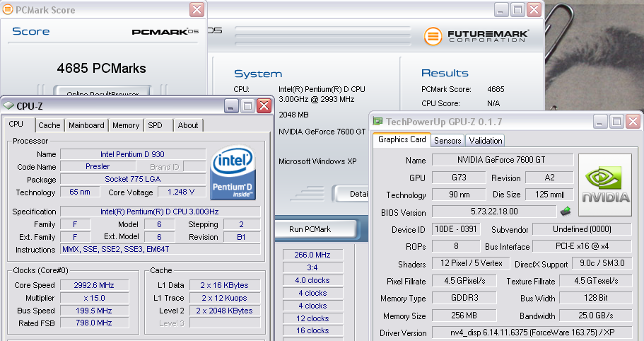The height and width of the screenshot is (341, 644).
Task: Click the Intel Pentium D logo in CPU-Z
Action: [233, 173]
